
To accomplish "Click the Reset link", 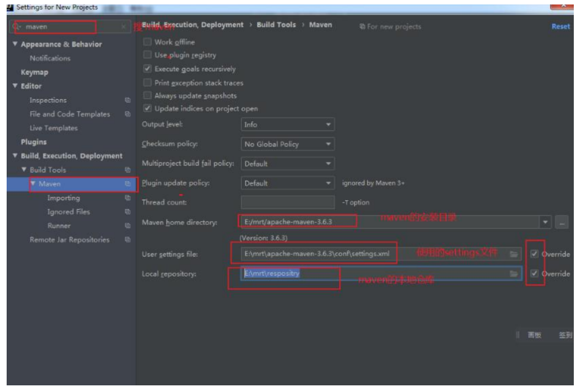I will pos(560,26).
